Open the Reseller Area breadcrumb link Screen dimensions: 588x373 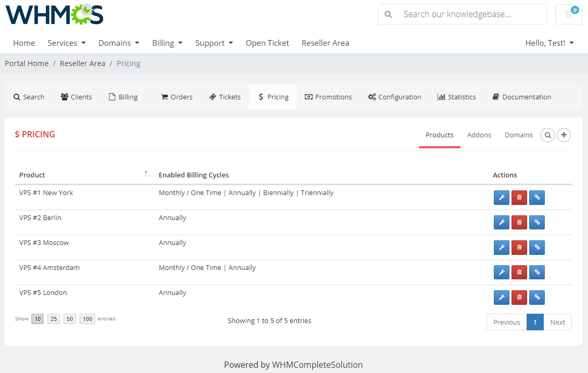click(x=82, y=63)
